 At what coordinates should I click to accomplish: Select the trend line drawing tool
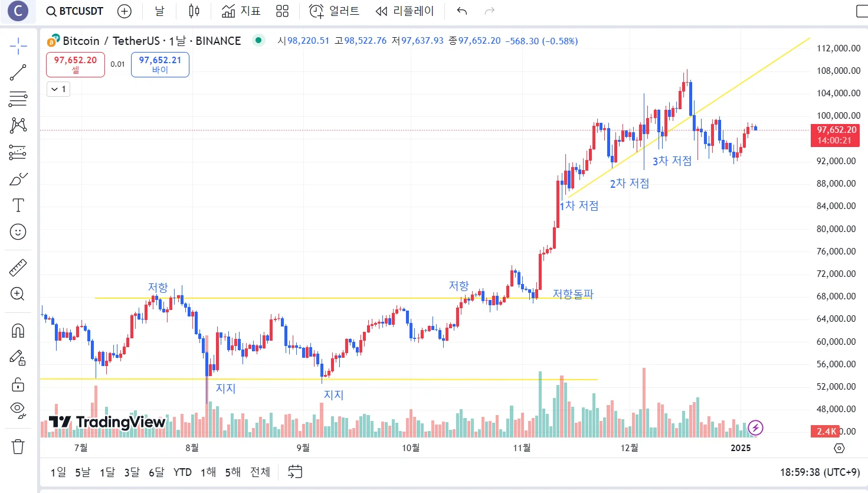(x=18, y=72)
